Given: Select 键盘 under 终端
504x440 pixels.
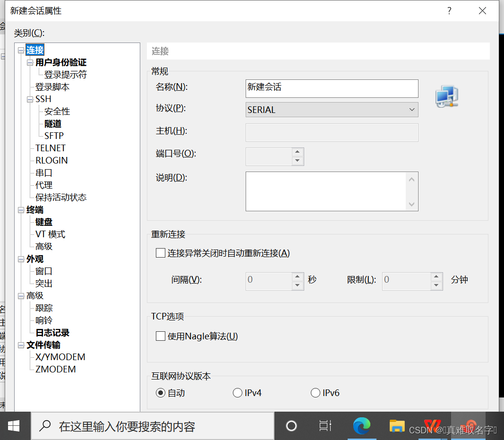Looking at the screenshot, I should click(x=44, y=222).
